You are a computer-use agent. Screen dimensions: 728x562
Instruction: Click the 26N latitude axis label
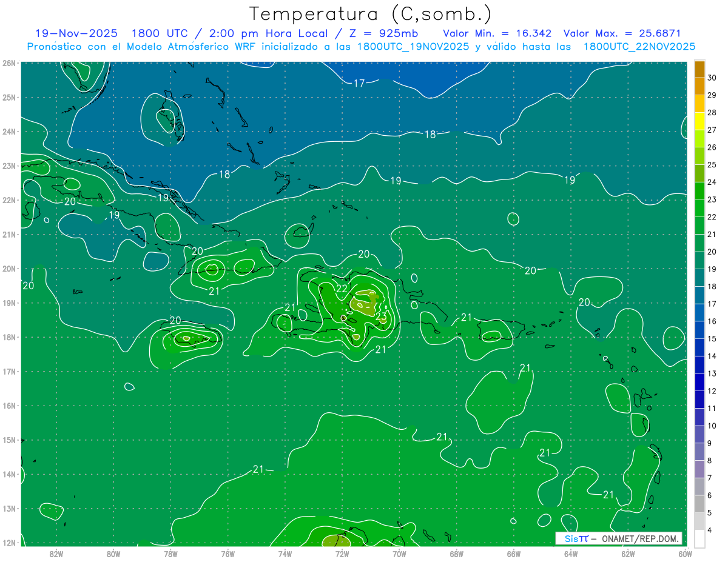[9, 63]
